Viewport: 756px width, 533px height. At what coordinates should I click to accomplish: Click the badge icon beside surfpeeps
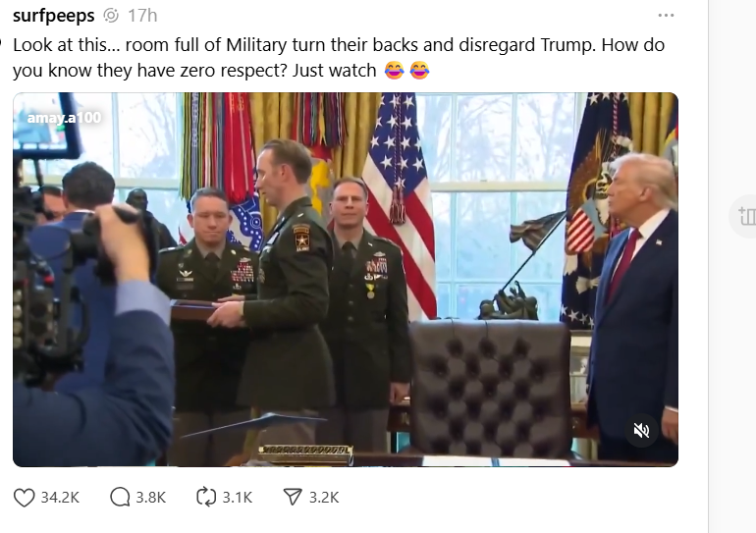tap(111, 16)
